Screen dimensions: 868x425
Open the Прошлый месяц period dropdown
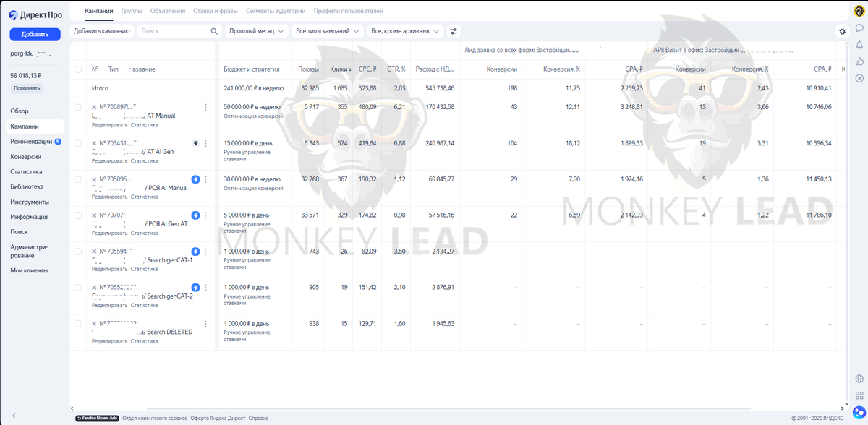(x=256, y=31)
